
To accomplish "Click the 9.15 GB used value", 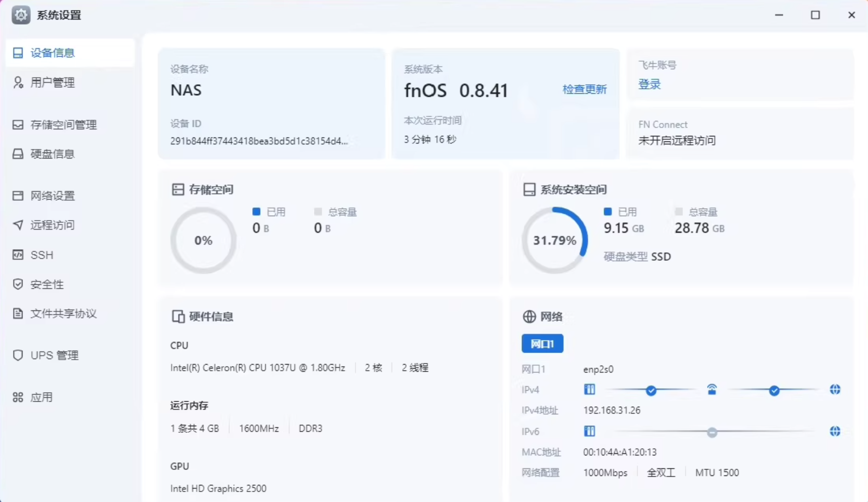I will 624,228.
